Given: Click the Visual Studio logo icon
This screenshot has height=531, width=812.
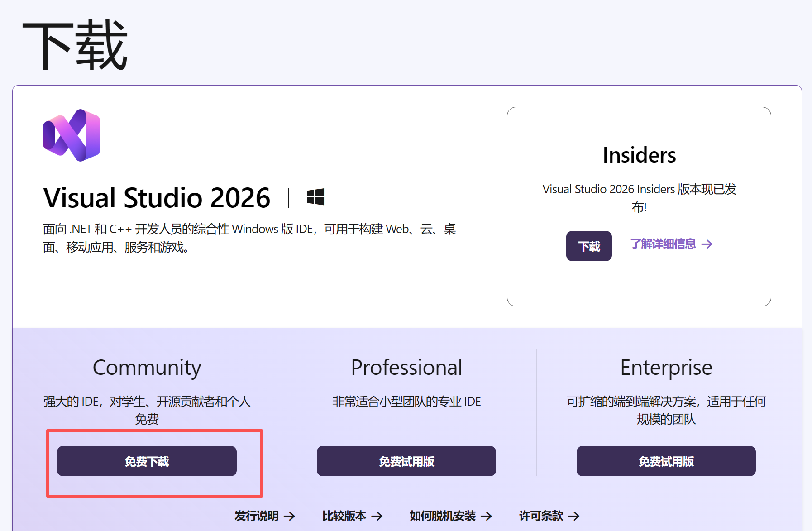Looking at the screenshot, I should click(x=72, y=135).
